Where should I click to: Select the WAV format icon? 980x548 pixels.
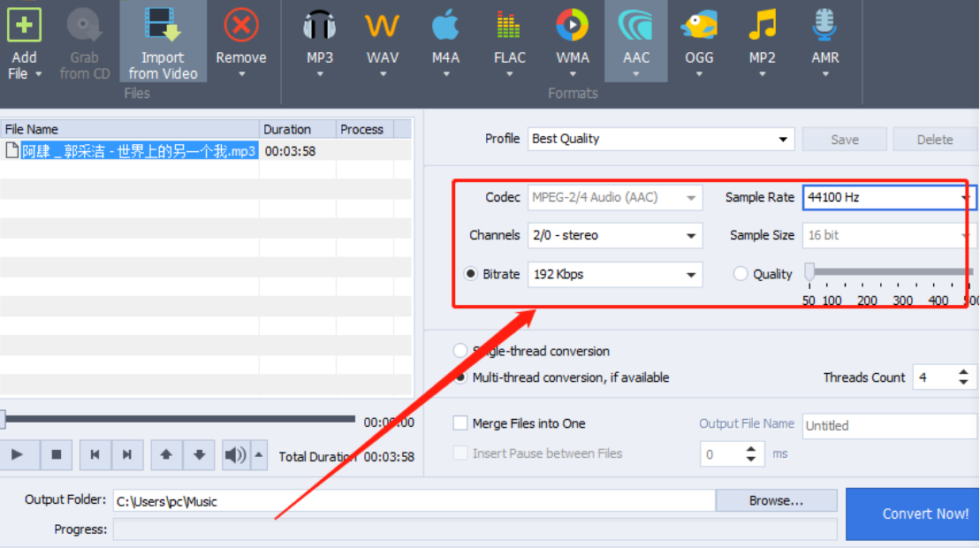click(x=382, y=26)
